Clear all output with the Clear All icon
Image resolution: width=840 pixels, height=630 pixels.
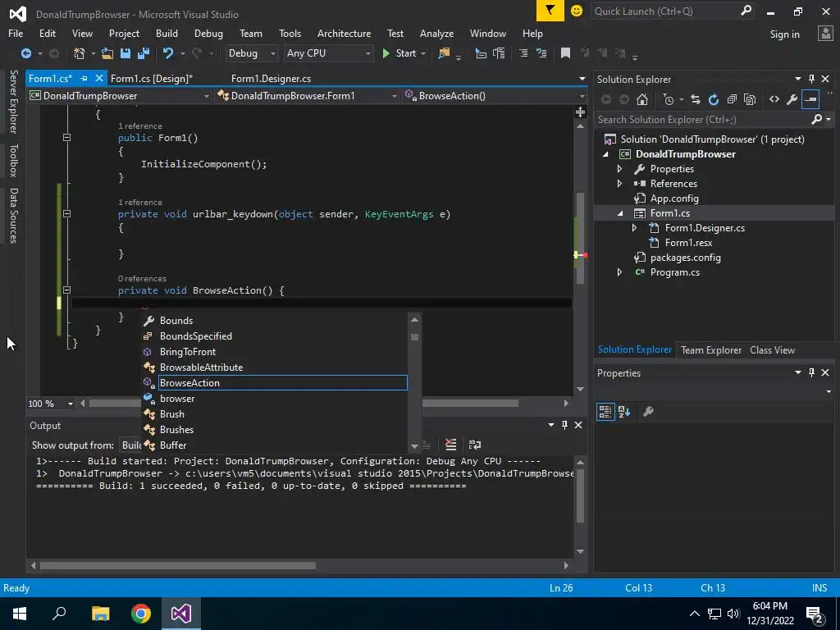[x=451, y=445]
